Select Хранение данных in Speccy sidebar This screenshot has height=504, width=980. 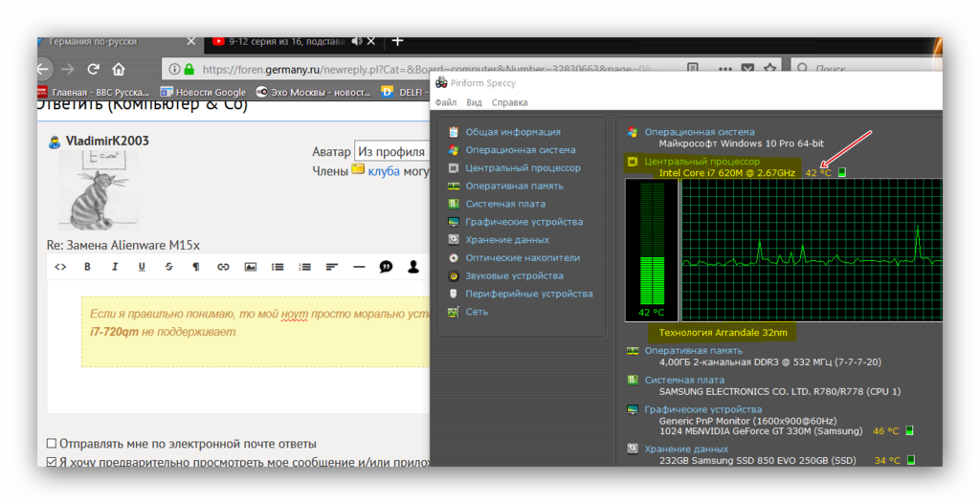(507, 240)
